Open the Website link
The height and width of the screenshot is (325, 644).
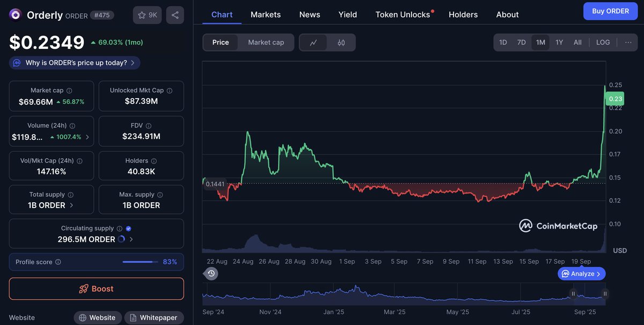click(x=97, y=317)
